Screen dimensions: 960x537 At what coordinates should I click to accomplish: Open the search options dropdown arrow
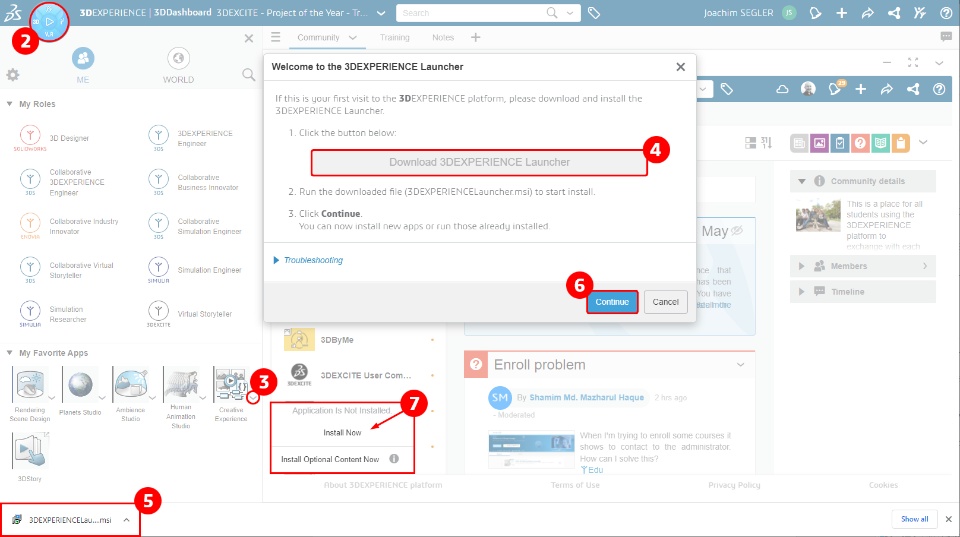[x=570, y=13]
